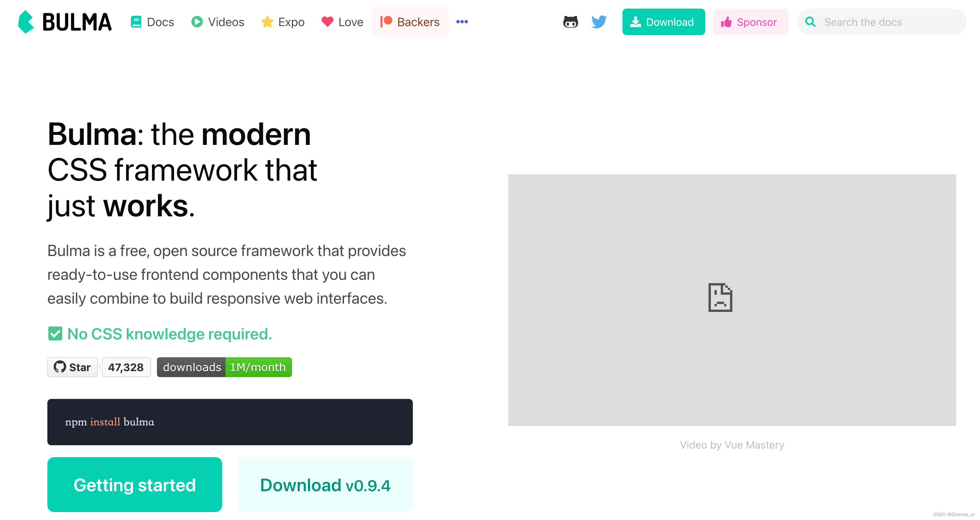
Task: Click the GitHub Star checkbox button
Action: pyautogui.click(x=74, y=367)
